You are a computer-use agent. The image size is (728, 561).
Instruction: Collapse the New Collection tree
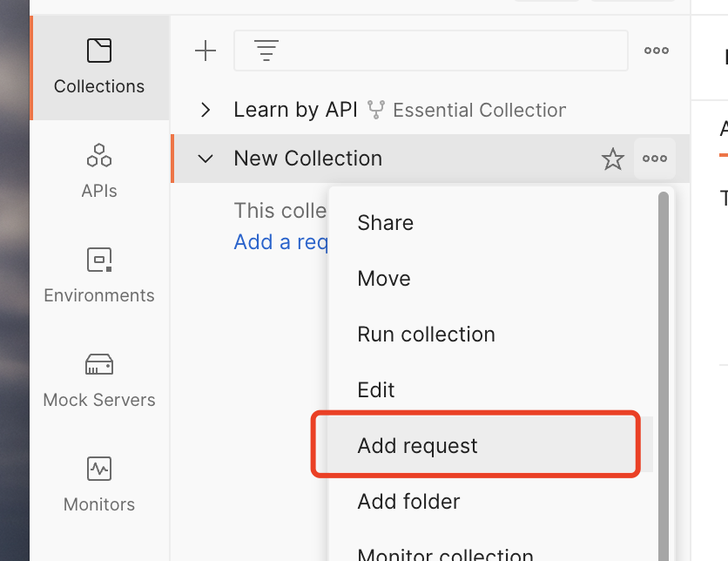tap(206, 159)
